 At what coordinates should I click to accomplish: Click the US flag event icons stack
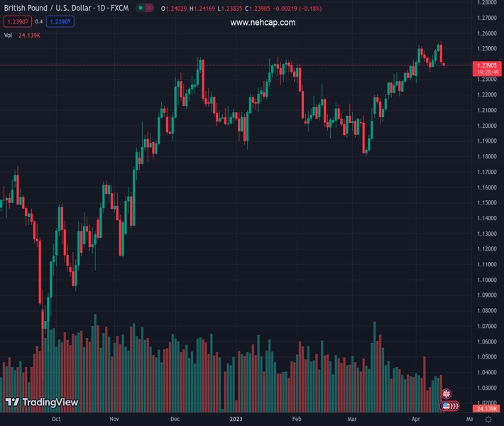(x=449, y=406)
